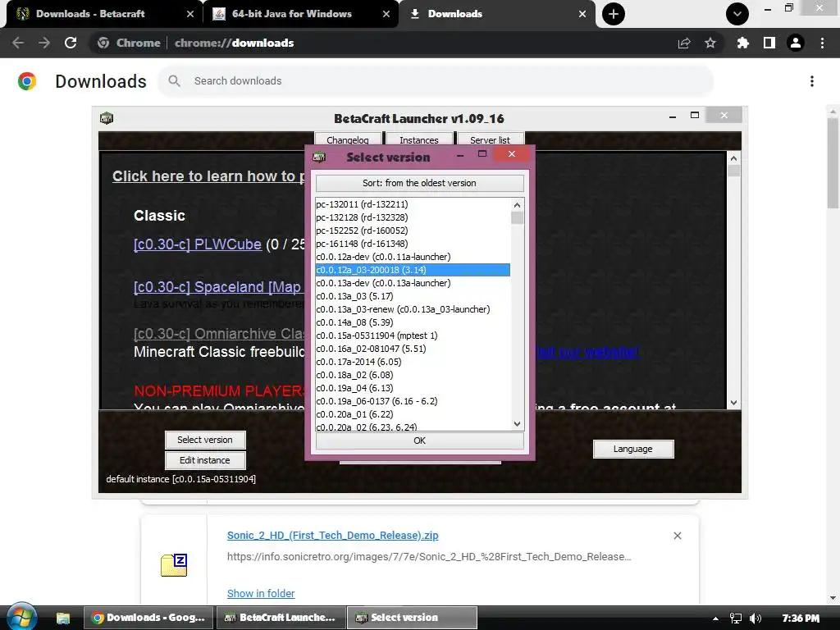Select version c0.0.16a_02-081047 (5.51)
The image size is (840, 630).
(x=413, y=349)
